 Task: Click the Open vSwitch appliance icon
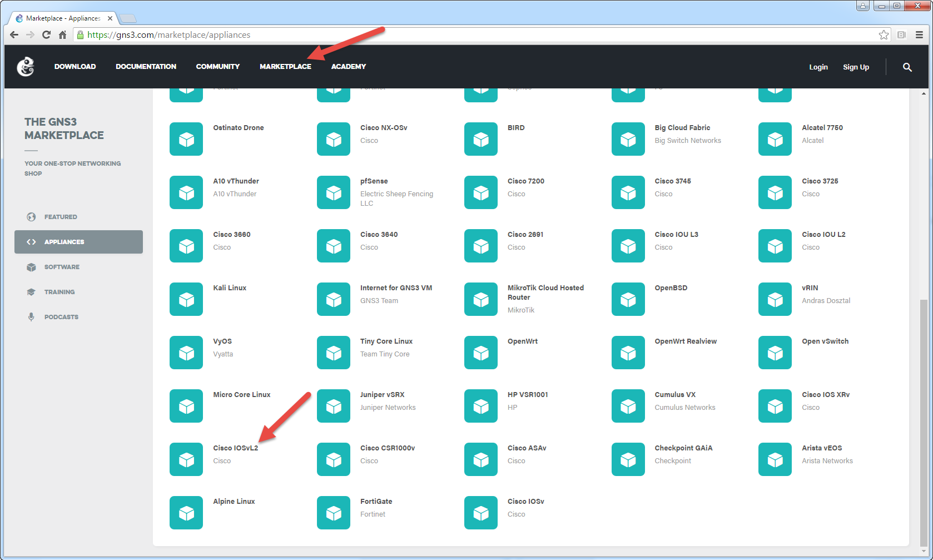coord(775,353)
